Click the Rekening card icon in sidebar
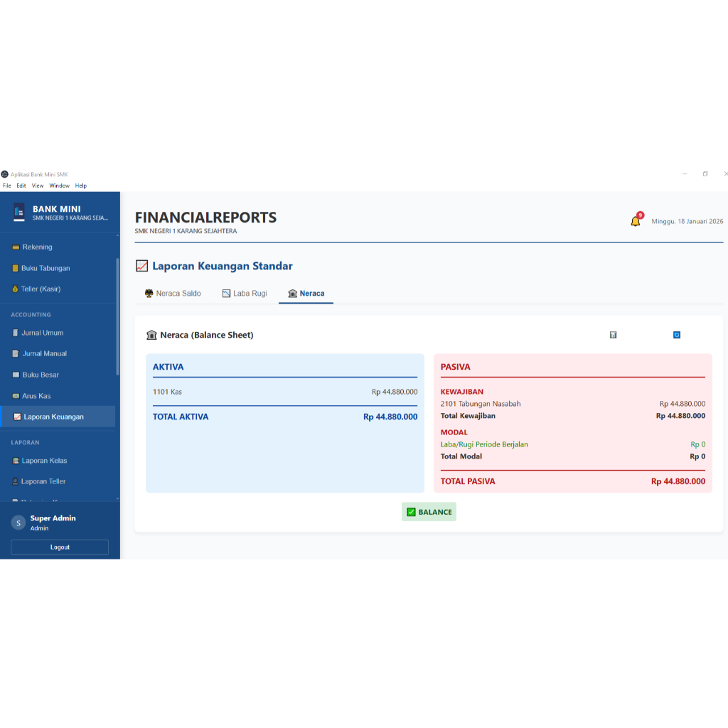 click(x=16, y=247)
